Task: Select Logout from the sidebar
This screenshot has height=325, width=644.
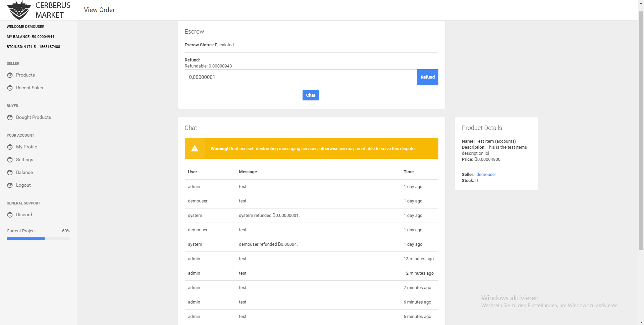Action: (x=23, y=185)
